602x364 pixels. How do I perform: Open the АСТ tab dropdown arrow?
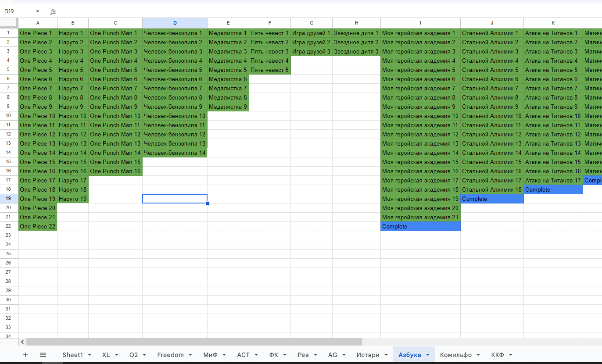click(256, 355)
